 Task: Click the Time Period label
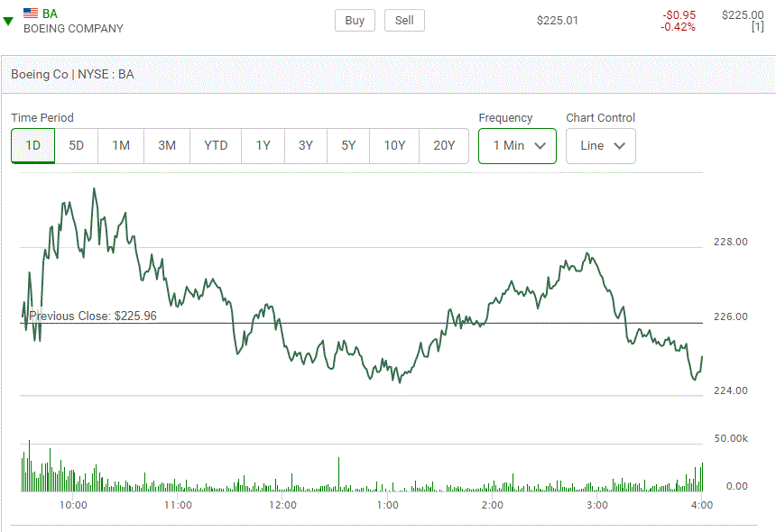coord(42,118)
